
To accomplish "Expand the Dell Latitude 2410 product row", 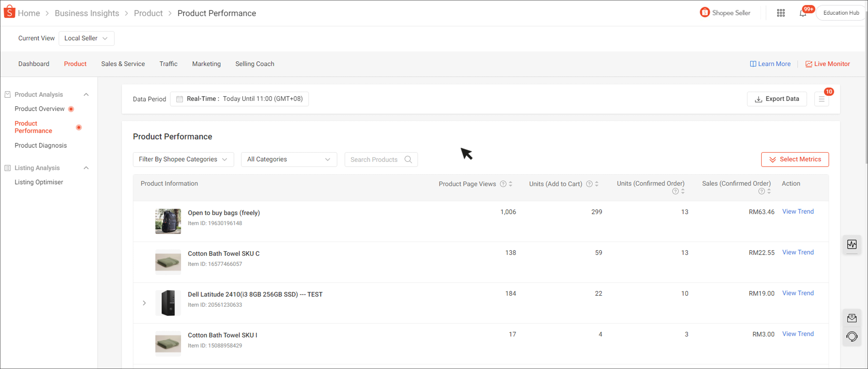I will pos(144,303).
